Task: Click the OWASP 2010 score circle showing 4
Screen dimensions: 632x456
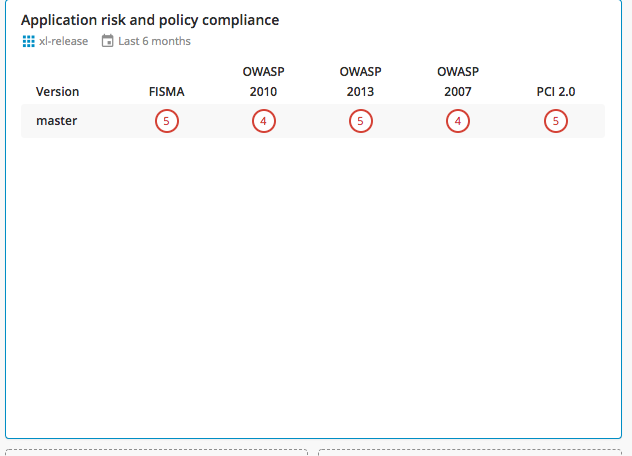Action: [x=264, y=121]
